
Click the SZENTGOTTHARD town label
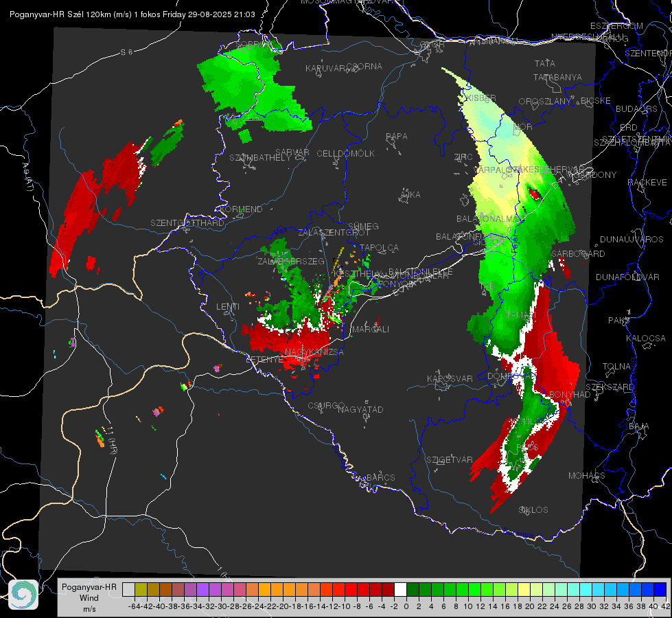click(x=187, y=223)
